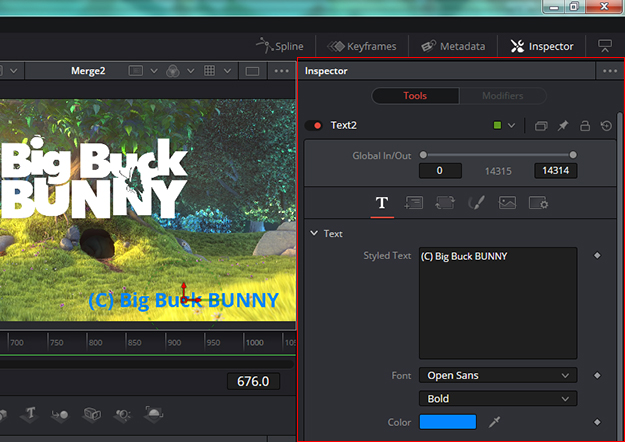Image resolution: width=625 pixels, height=442 pixels.
Task: Switch to the Modifiers tab
Action: pyautogui.click(x=502, y=96)
